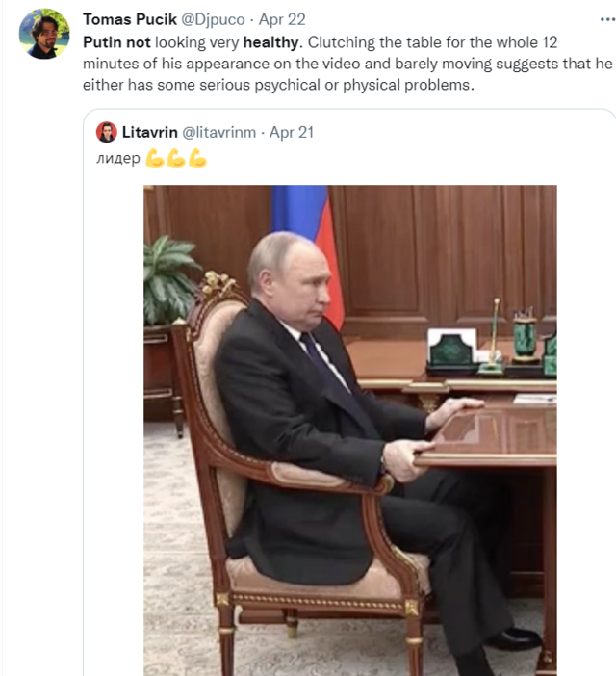Open Tomas Pucik's profile avatar

click(x=44, y=35)
